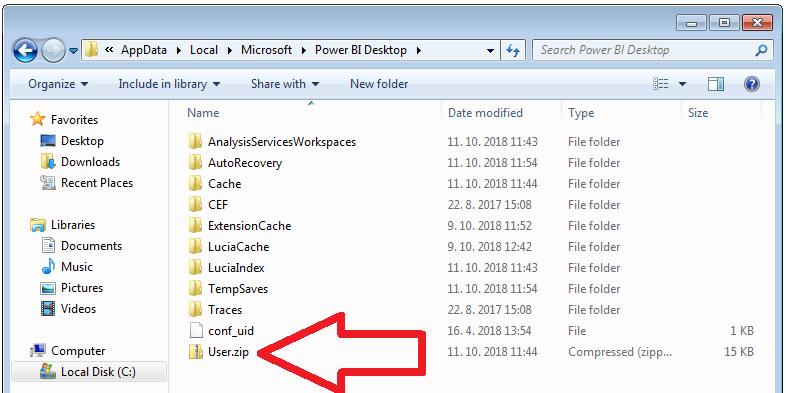Select Documents library in navigation pane
Image resolution: width=787 pixels, height=393 pixels.
91,246
